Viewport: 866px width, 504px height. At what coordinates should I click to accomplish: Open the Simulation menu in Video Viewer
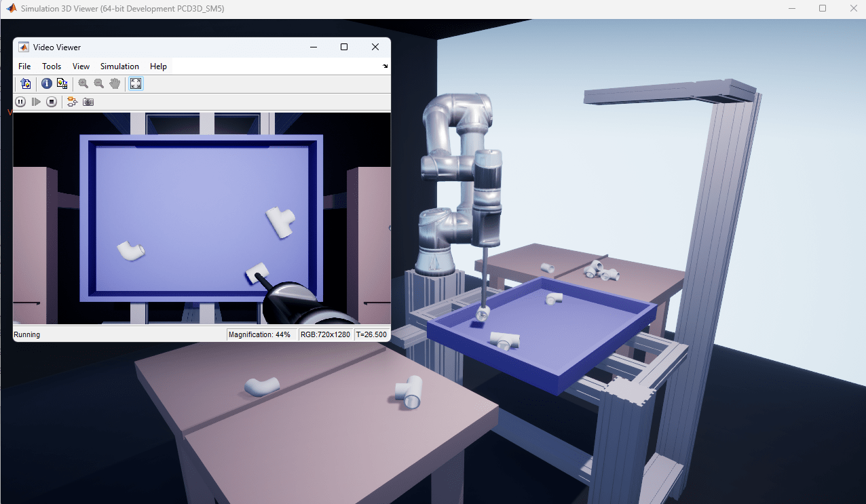pos(119,66)
